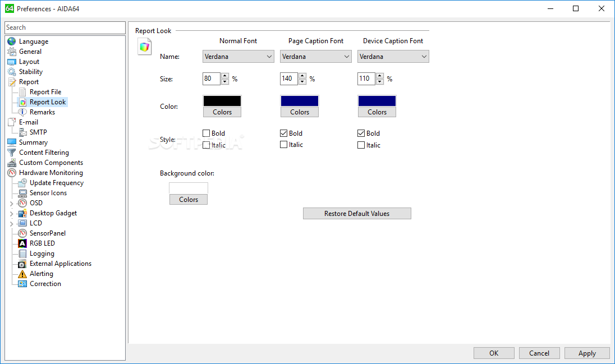This screenshot has height=364, width=615.
Task: Click Colors button under Page Caption Font
Action: tap(299, 112)
